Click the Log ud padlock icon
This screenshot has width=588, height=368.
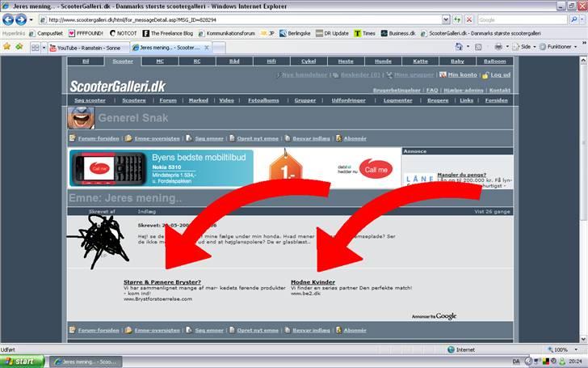point(485,74)
